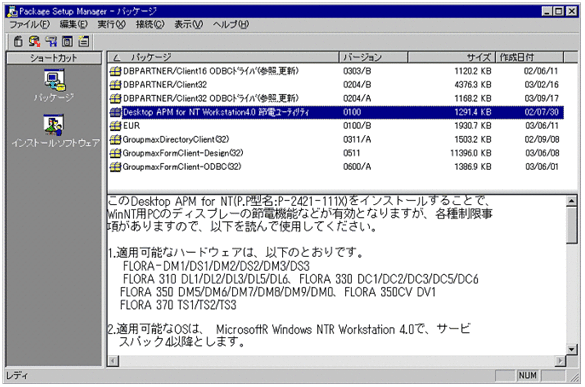Image resolution: width=585 pixels, height=387 pixels.
Task: Click description pane scroll up arrow
Action: 571,201
